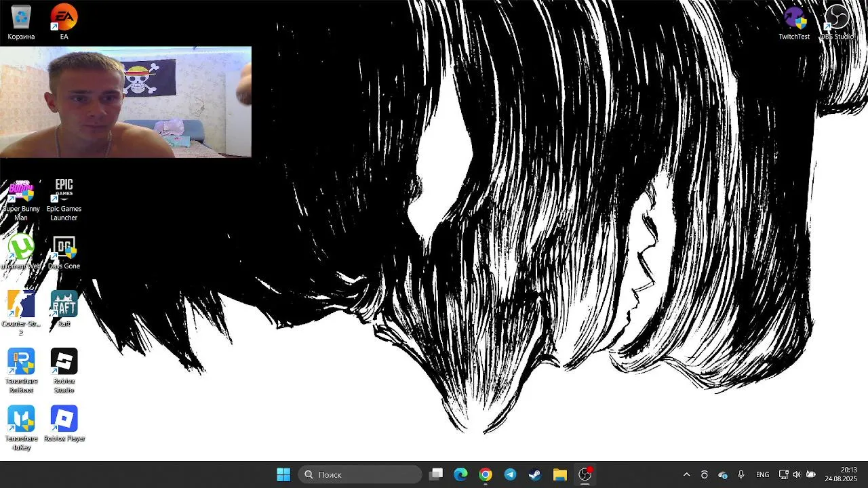
Task: Select the Tenorshare 4uKey shortcut
Action: click(21, 428)
